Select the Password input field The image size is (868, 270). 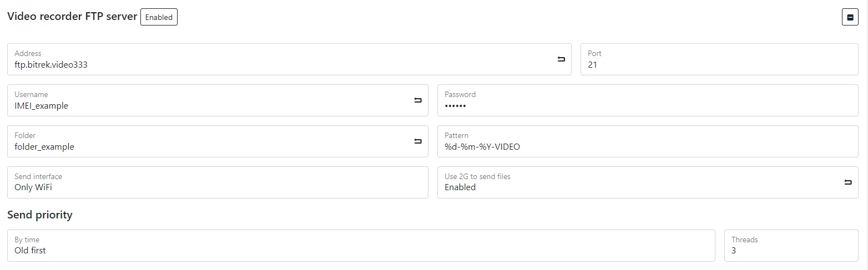(647, 105)
